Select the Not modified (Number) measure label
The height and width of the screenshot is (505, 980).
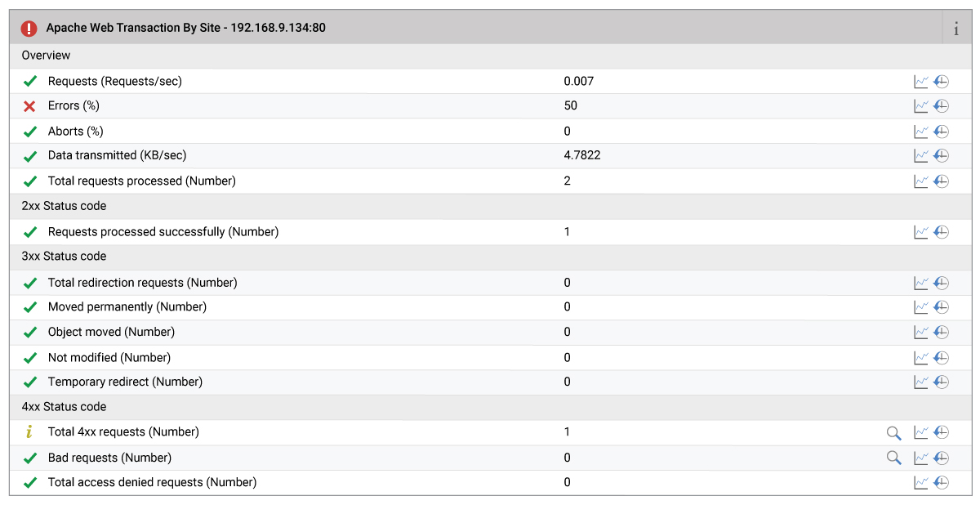[x=109, y=357]
